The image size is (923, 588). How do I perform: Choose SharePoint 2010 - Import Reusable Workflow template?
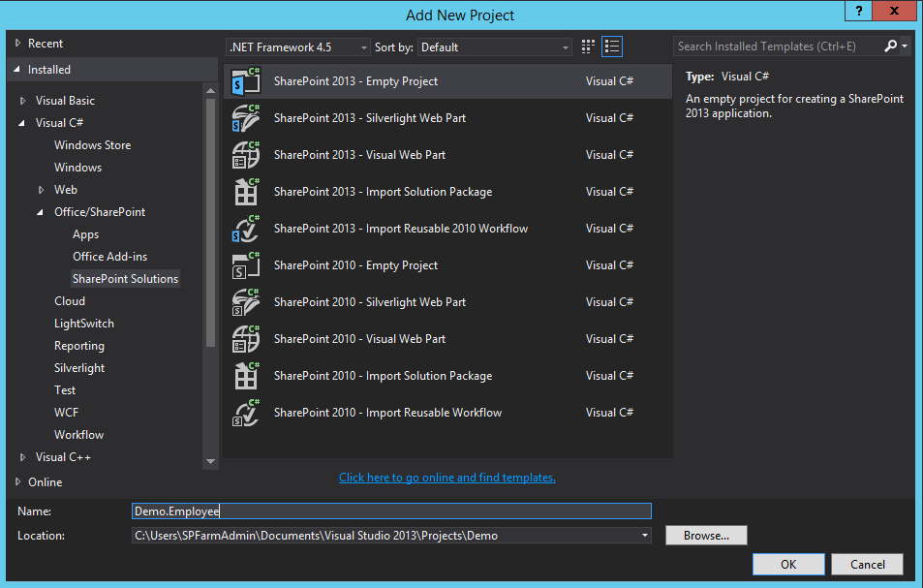387,412
